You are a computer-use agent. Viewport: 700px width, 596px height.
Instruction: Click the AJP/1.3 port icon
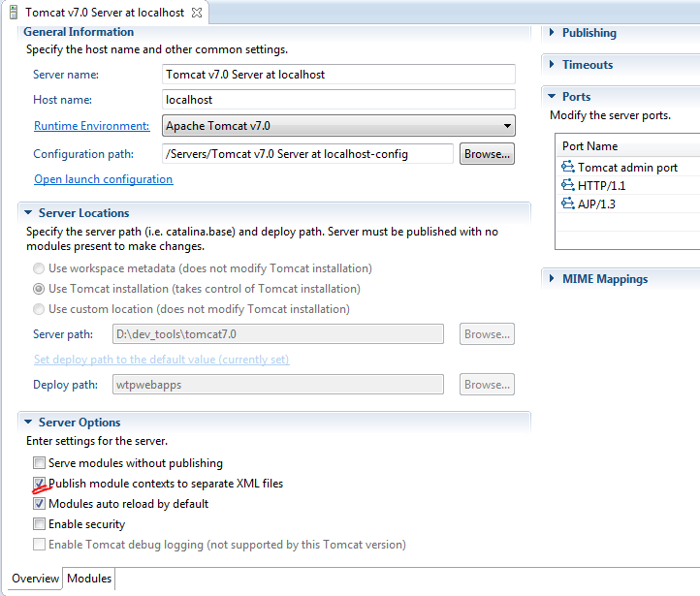[x=568, y=204]
